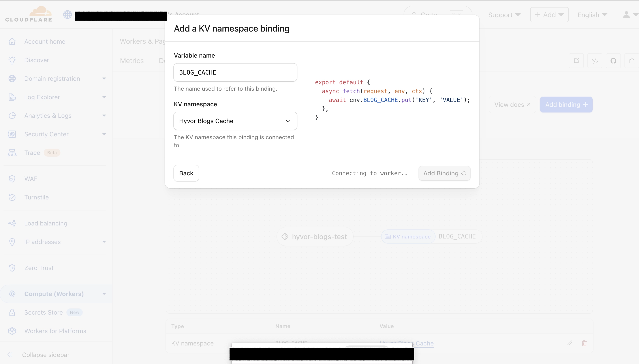Click the share/export icon in toolbar
Image resolution: width=639 pixels, height=364 pixels.
pyautogui.click(x=632, y=60)
